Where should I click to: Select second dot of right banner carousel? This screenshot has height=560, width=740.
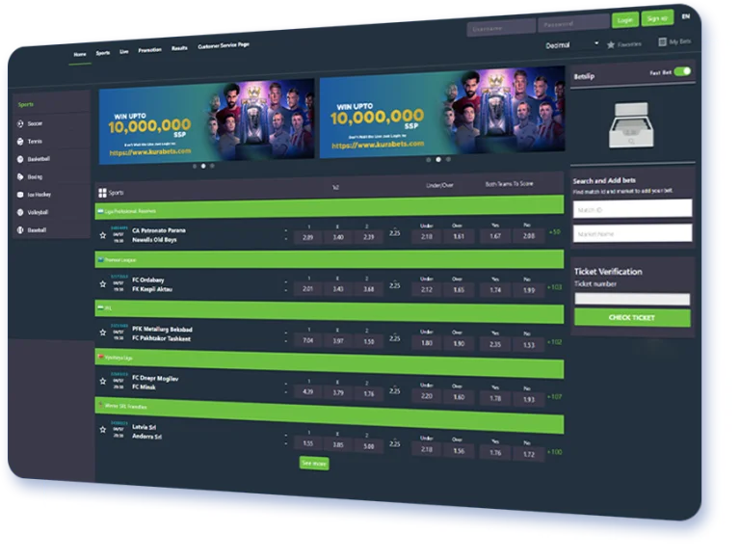coord(438,160)
